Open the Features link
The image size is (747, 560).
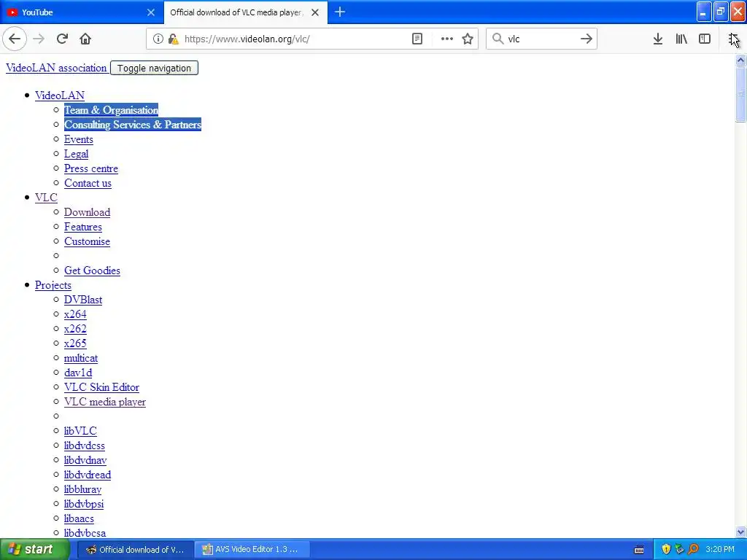point(83,227)
